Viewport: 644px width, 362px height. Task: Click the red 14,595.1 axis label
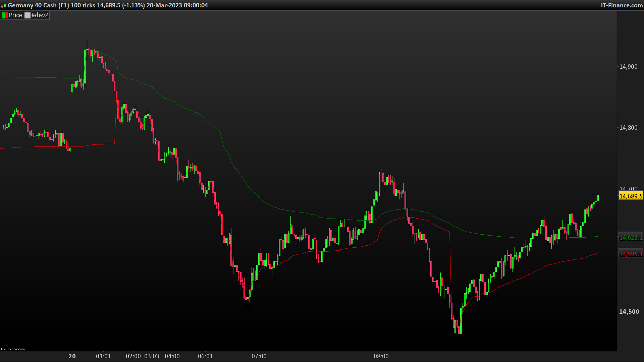pos(631,254)
